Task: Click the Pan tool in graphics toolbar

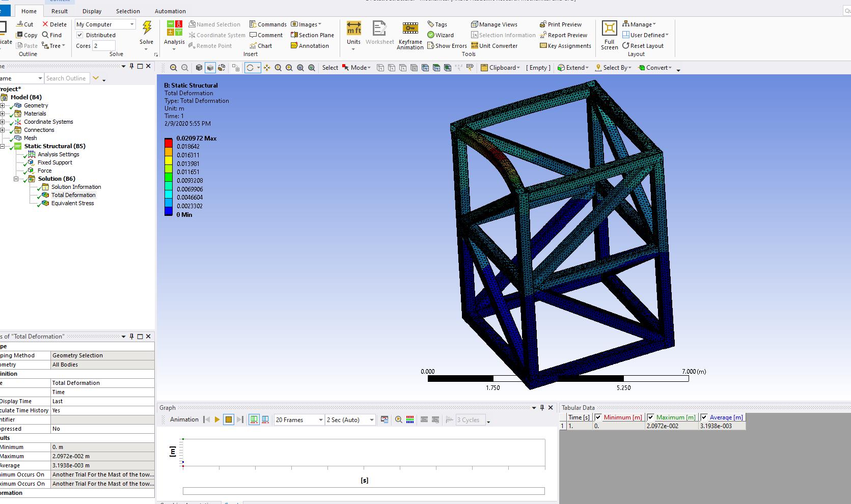Action: (267, 68)
